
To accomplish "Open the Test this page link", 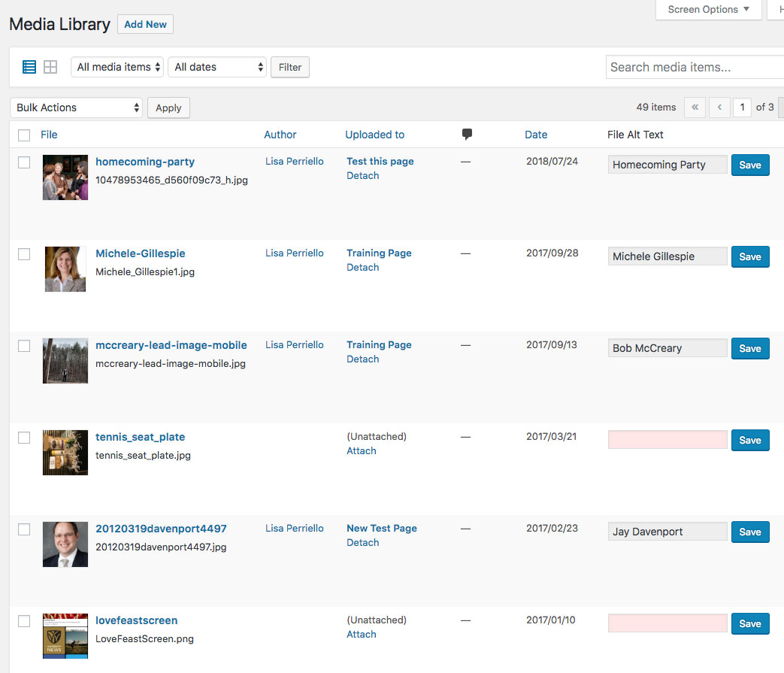I will point(380,162).
